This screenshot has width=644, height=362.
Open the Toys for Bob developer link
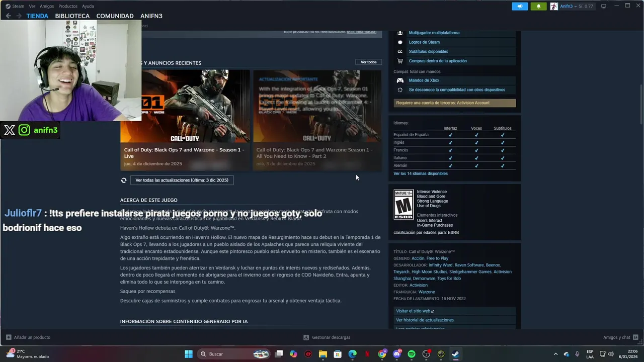[x=449, y=279]
